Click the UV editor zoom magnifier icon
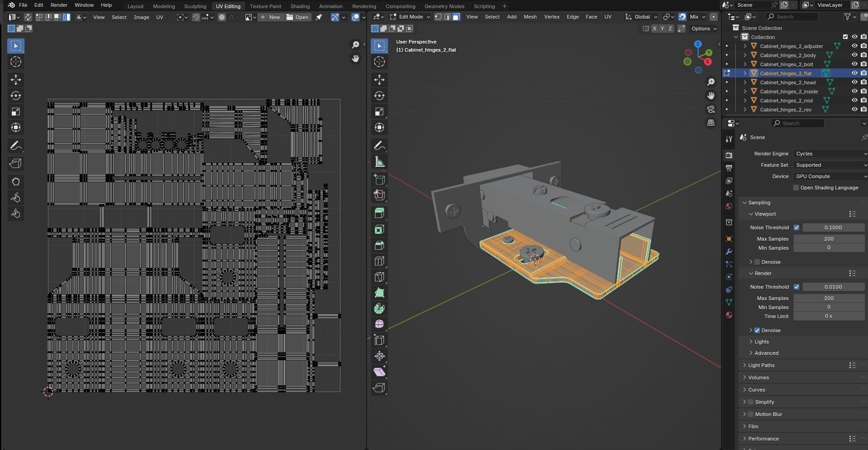 click(x=355, y=44)
